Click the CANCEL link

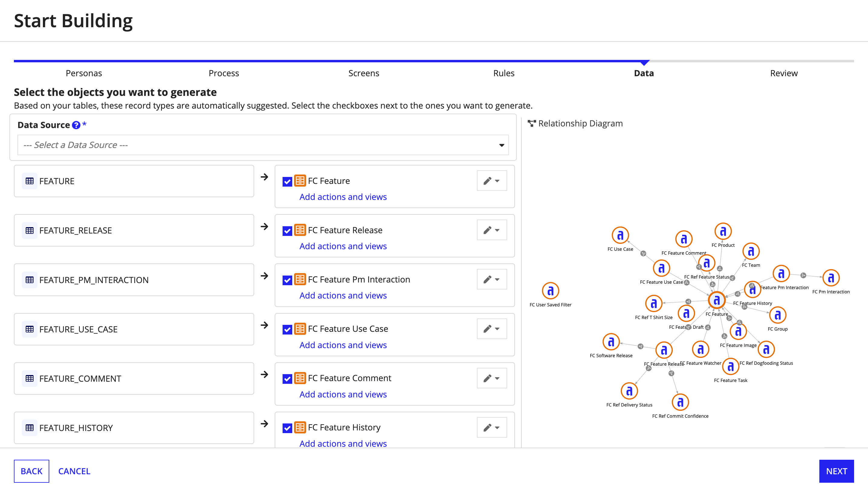pos(74,471)
